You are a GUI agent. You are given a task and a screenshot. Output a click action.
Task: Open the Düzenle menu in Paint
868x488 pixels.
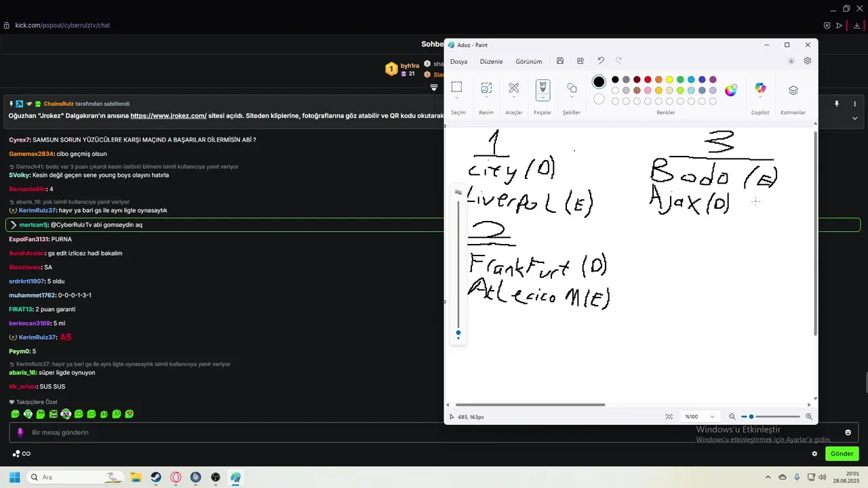(x=491, y=62)
